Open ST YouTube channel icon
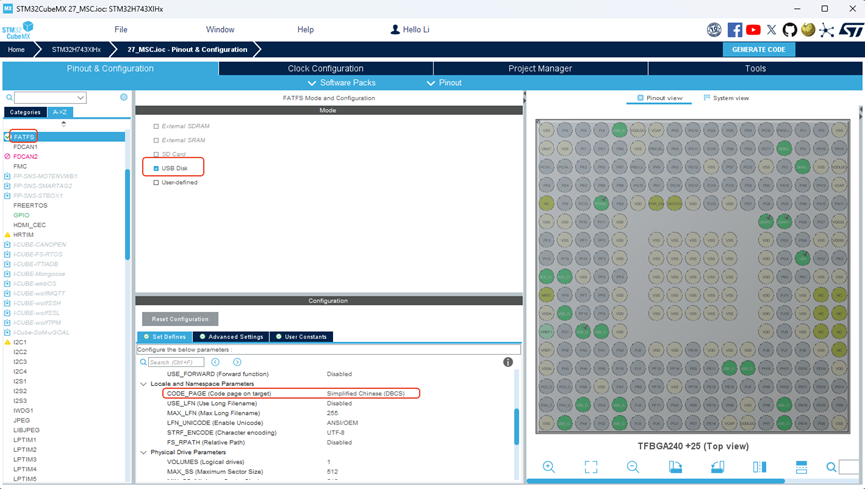865x489 pixels. tap(753, 30)
